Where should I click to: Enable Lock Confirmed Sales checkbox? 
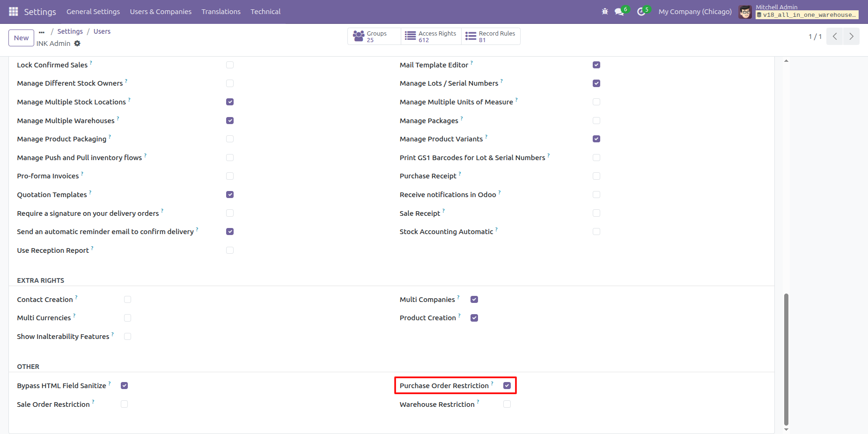point(230,65)
